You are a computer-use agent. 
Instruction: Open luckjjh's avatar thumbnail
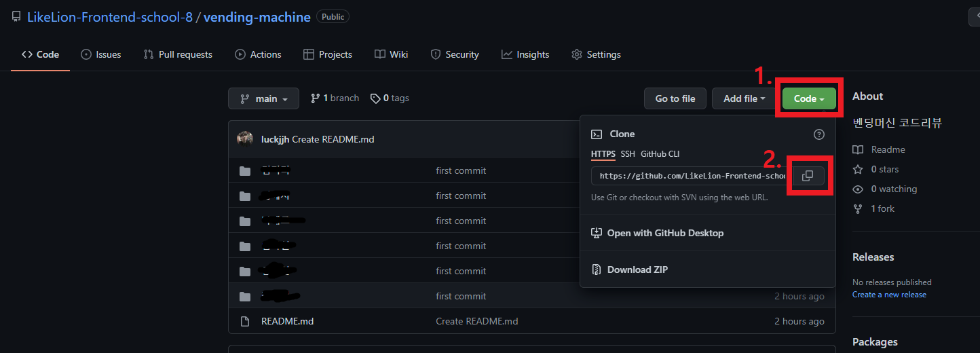tap(245, 138)
